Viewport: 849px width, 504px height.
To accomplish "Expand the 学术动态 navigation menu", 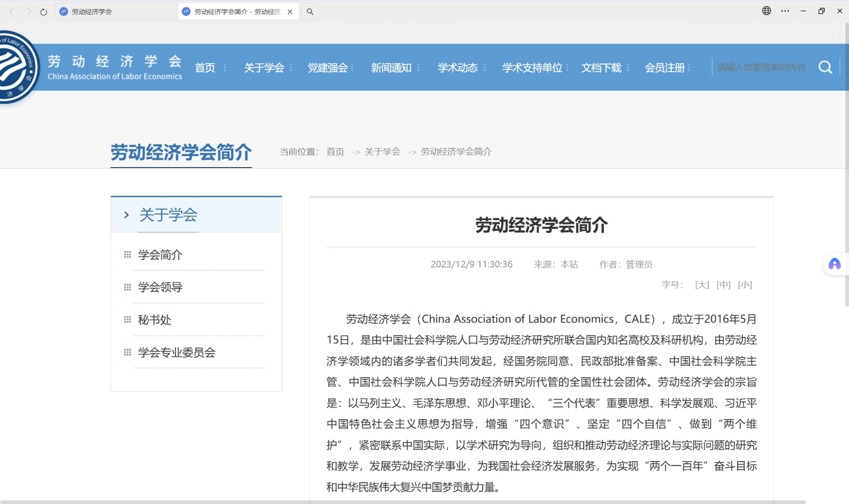I will (x=457, y=68).
